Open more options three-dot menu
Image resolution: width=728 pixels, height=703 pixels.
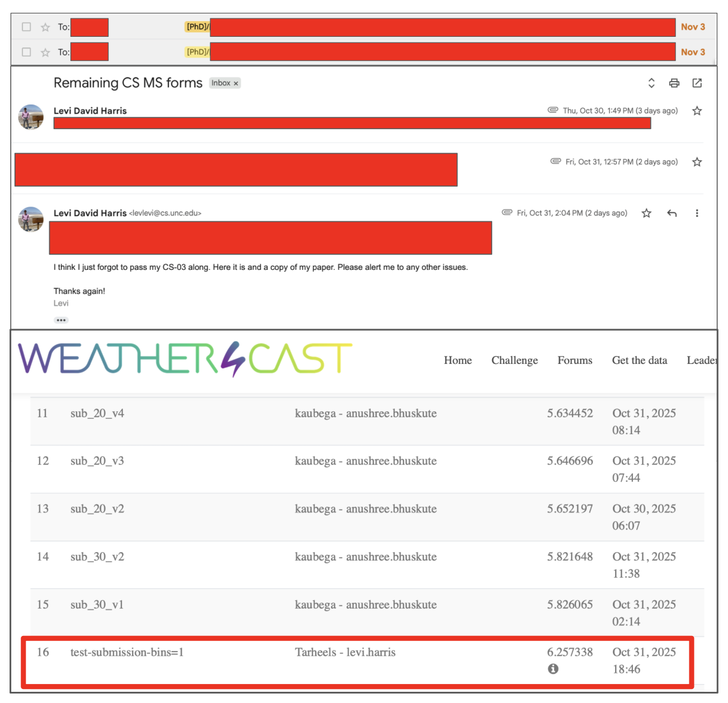[697, 213]
